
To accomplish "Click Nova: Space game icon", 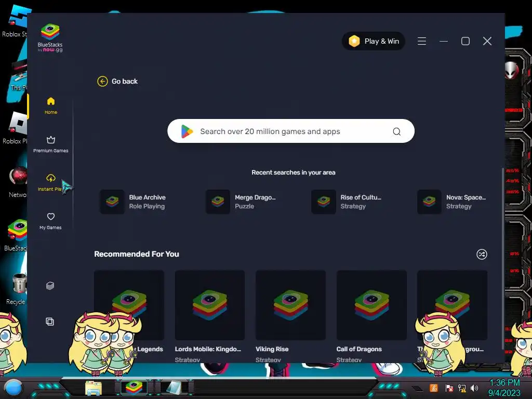I will (x=429, y=202).
